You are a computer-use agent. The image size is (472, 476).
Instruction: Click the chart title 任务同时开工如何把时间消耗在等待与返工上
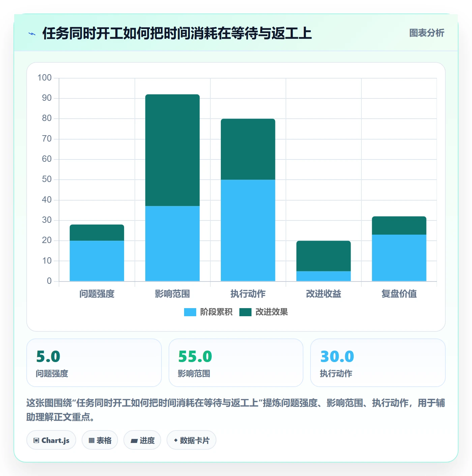[177, 33]
